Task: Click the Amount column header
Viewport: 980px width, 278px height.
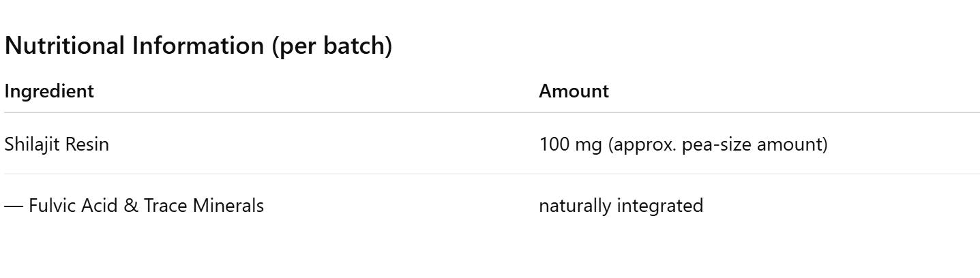Action: tap(574, 91)
